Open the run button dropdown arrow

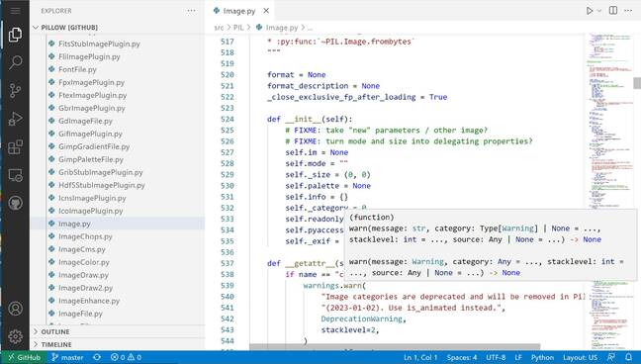tap(599, 11)
